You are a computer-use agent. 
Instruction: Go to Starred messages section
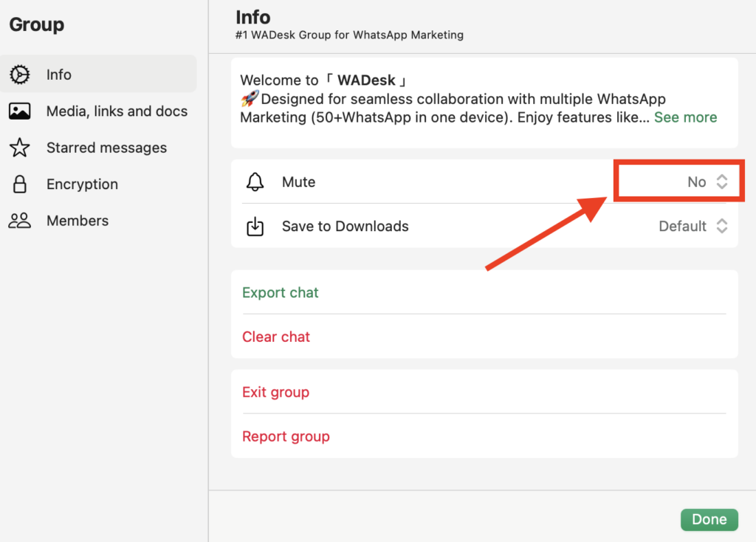click(98, 148)
